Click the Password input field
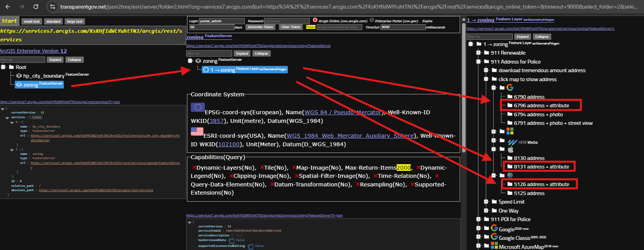 (287, 21)
